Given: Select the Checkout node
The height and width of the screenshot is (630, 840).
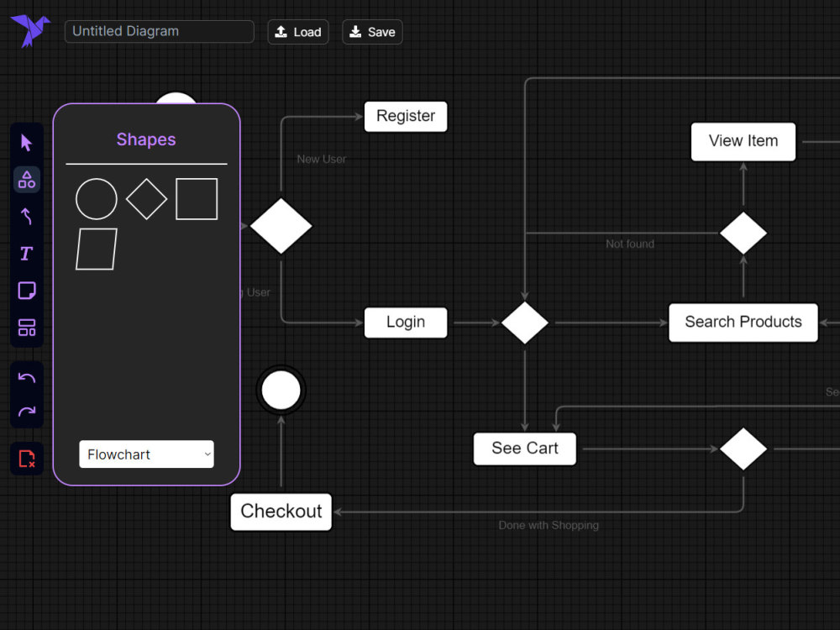Looking at the screenshot, I should tap(281, 512).
